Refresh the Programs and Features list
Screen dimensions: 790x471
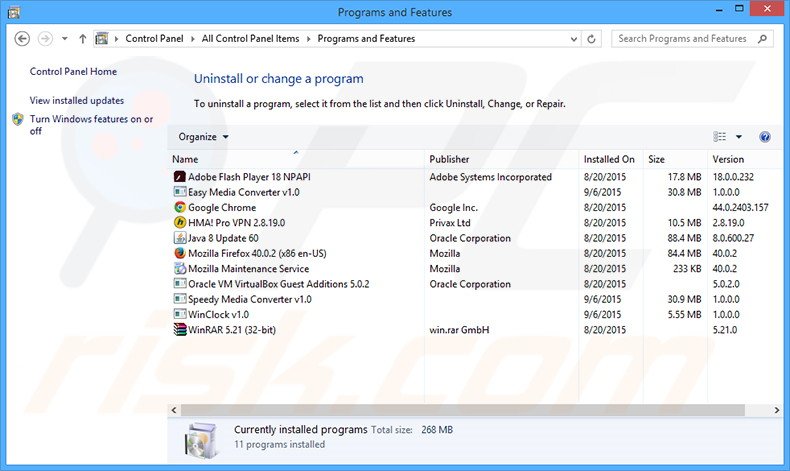point(591,39)
